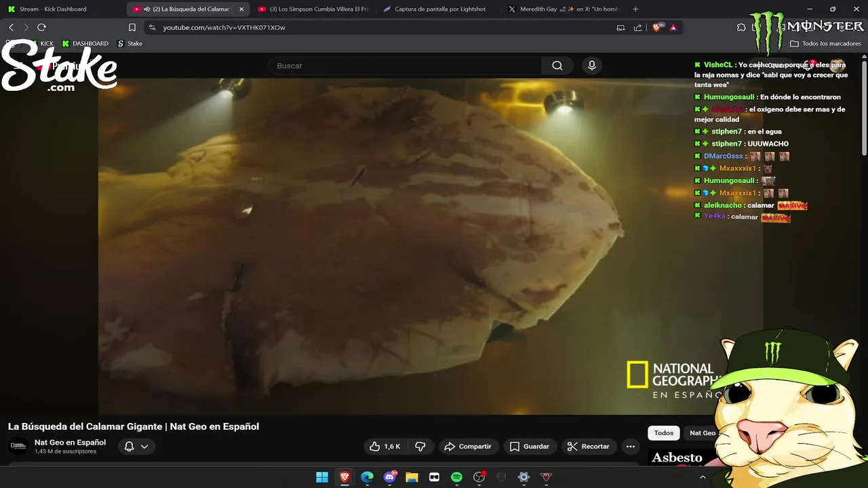This screenshot has height=488, width=868.
Task: Open the browser extensions puzzle icon
Action: [741, 28]
